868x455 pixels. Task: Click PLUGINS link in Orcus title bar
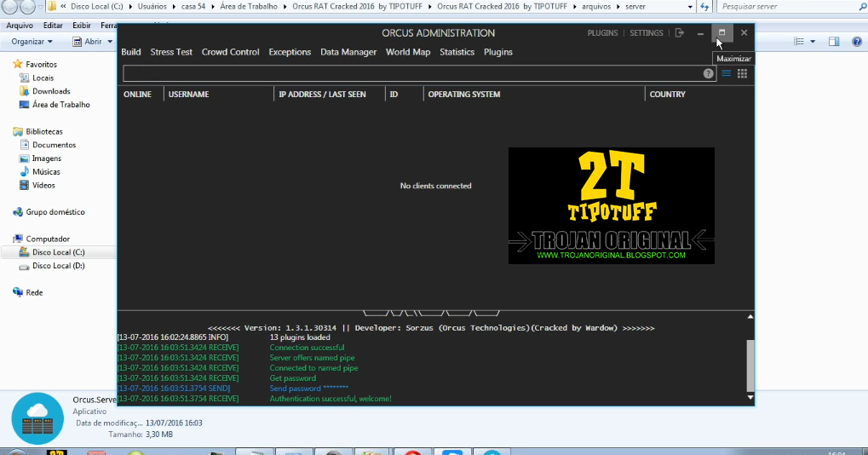(x=602, y=33)
